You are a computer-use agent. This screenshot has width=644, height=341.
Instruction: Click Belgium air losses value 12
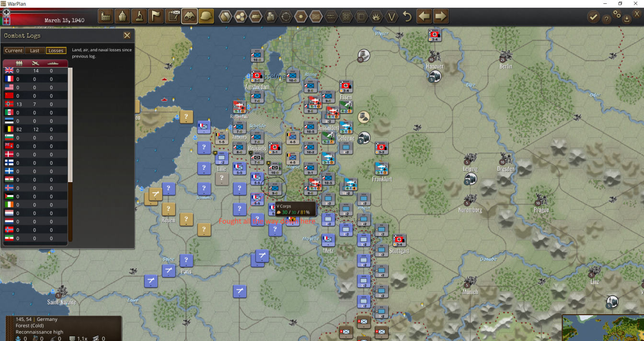(35, 129)
